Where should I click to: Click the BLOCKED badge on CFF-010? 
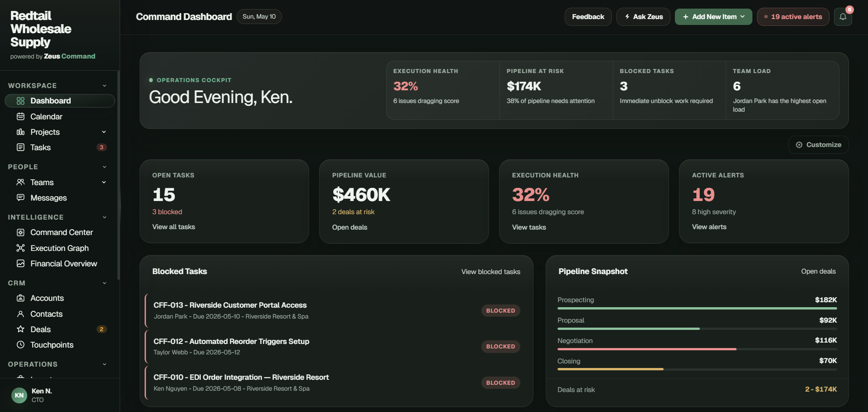pos(500,383)
